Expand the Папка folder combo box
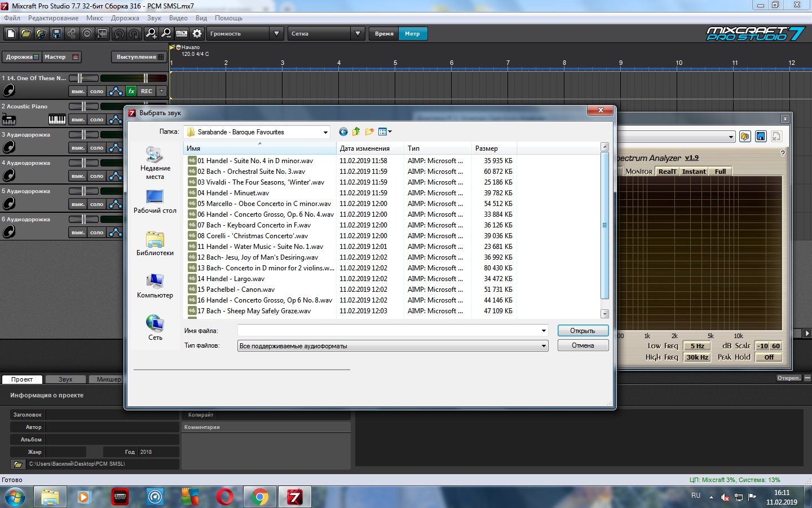Image resolution: width=812 pixels, height=508 pixels. pos(325,132)
